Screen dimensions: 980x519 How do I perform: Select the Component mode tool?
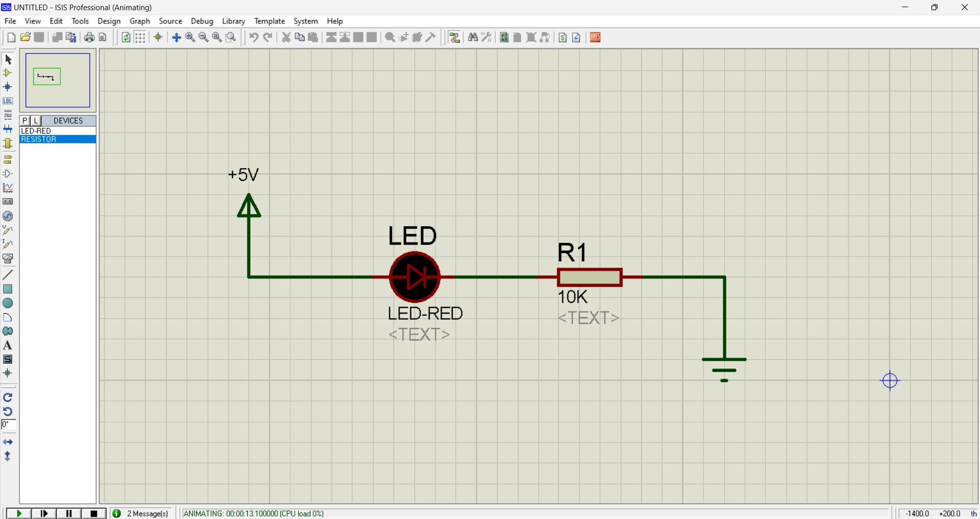(8, 73)
